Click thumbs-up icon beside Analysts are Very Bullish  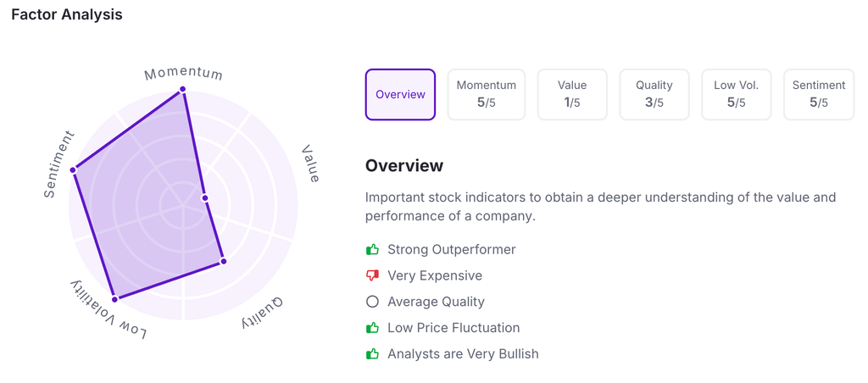372,354
